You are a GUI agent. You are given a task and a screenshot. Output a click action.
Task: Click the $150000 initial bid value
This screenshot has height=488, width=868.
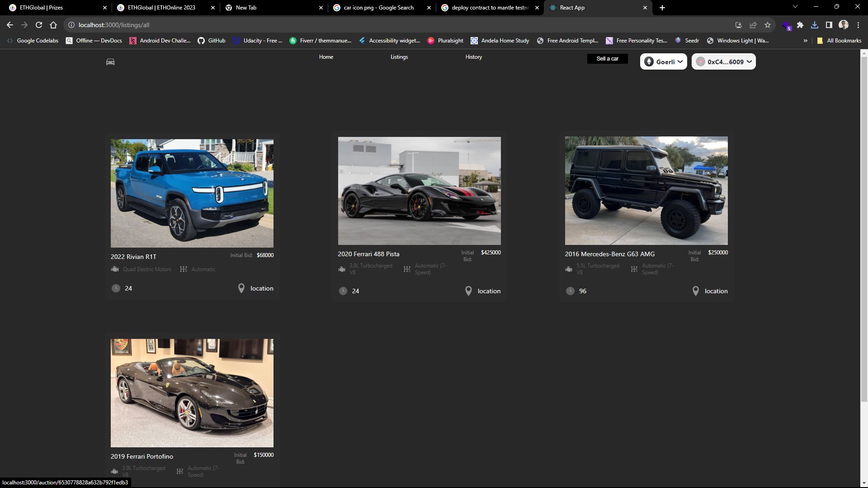coord(264,455)
